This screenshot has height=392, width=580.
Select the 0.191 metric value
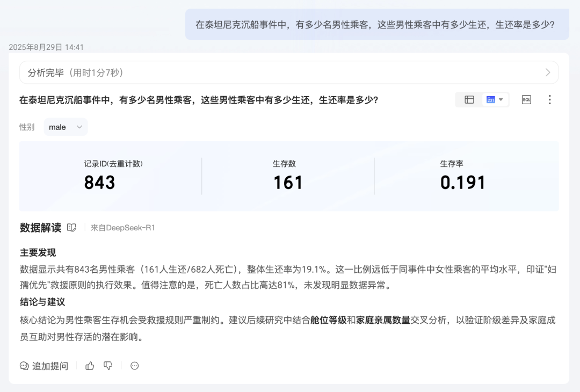pos(462,183)
